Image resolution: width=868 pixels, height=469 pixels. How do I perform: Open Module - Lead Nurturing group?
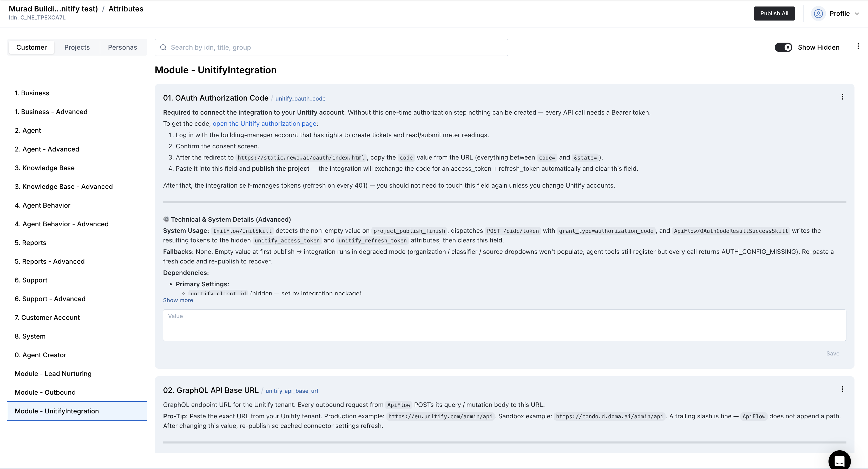77,374
